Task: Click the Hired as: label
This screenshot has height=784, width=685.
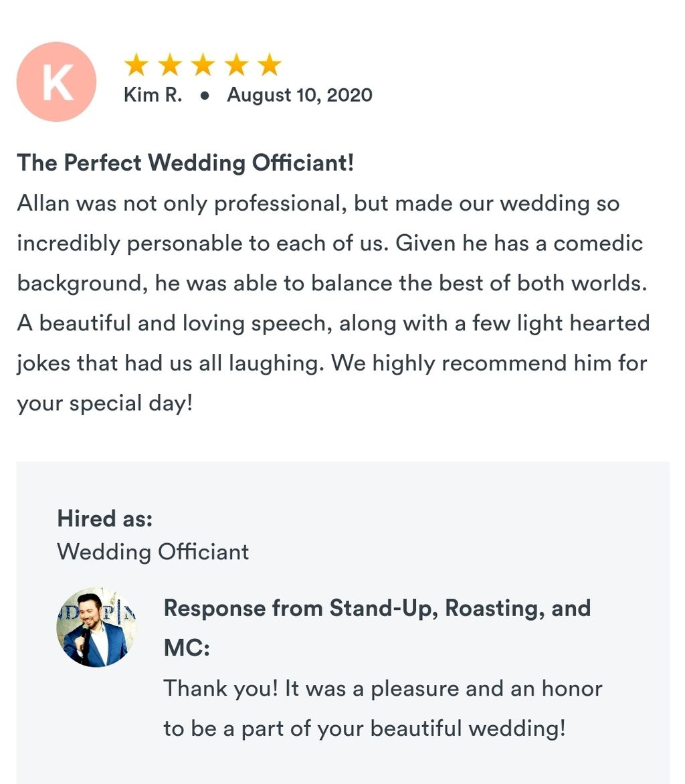Action: [105, 518]
